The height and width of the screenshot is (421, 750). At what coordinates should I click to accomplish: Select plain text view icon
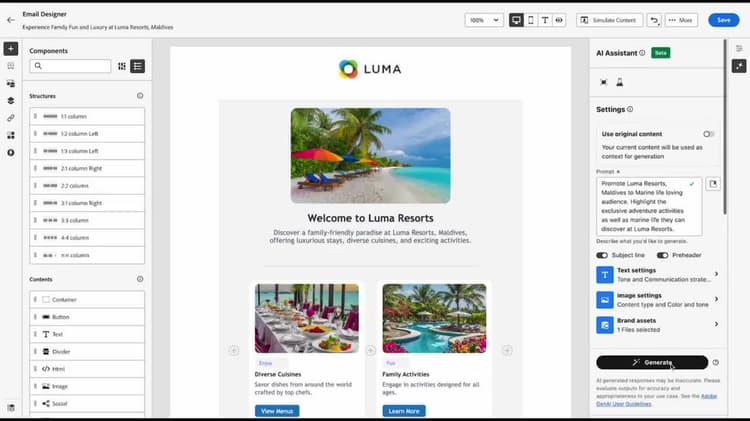[545, 20]
